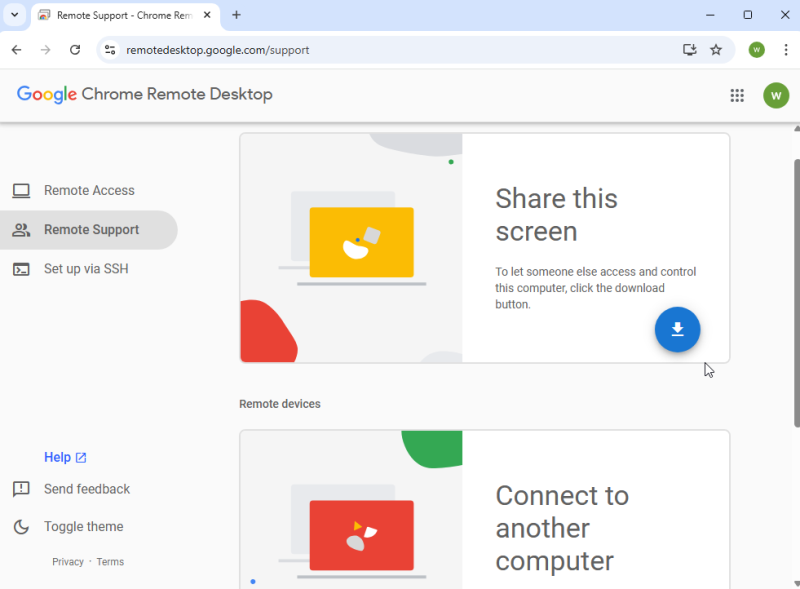The width and height of the screenshot is (800, 589).
Task: Open Chrome three-dot menu
Action: click(x=784, y=50)
